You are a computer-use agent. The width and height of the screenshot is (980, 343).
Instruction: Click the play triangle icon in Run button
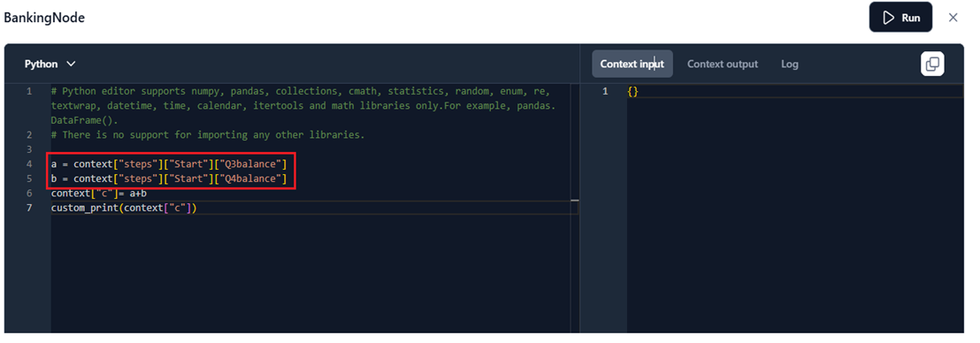pos(888,18)
